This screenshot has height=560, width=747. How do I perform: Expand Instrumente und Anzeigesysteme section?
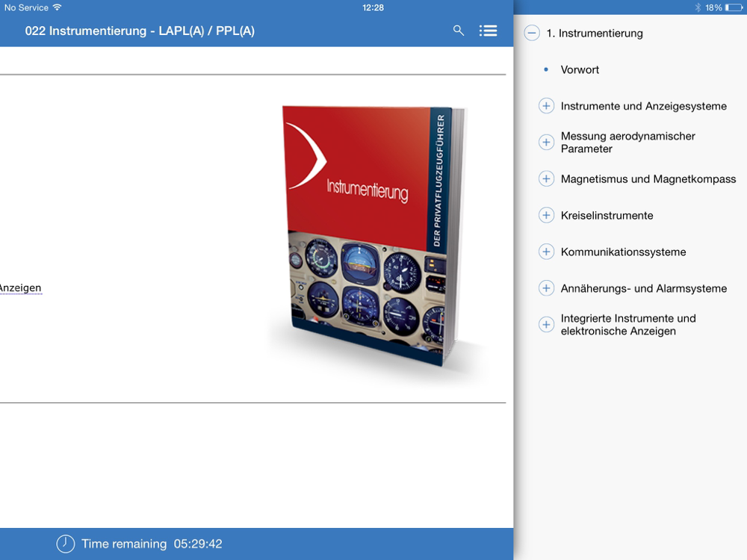click(546, 106)
